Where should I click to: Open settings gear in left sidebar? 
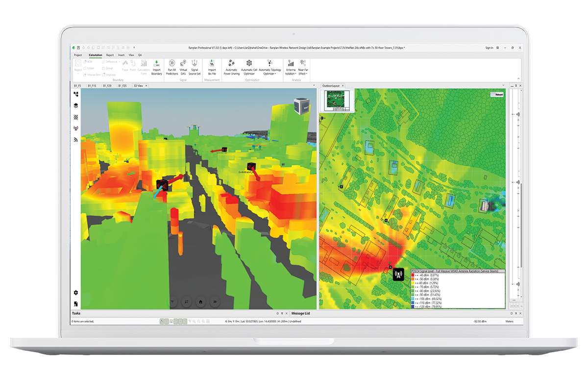pos(76,292)
